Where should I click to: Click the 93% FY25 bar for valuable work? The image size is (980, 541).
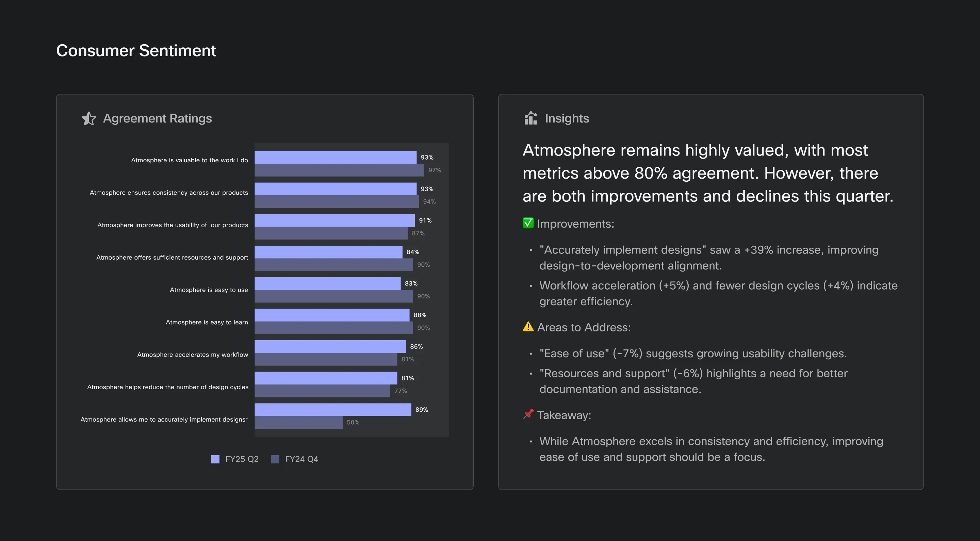pyautogui.click(x=335, y=158)
